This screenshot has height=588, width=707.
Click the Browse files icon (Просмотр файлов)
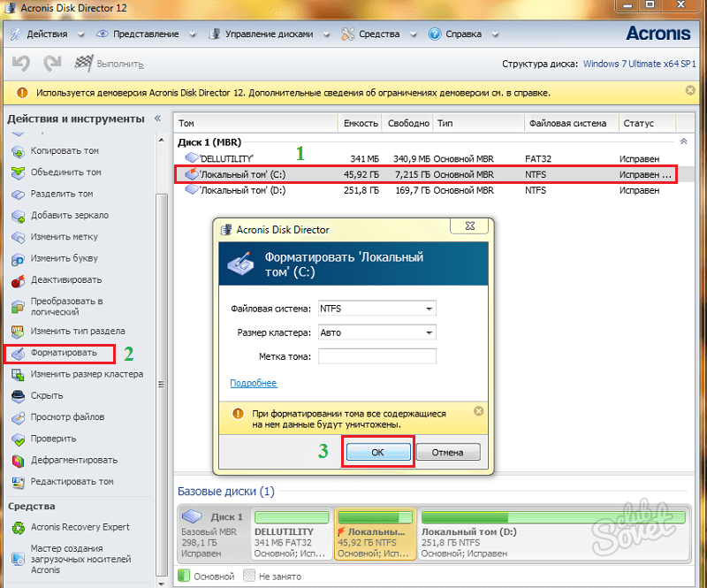[x=18, y=418]
